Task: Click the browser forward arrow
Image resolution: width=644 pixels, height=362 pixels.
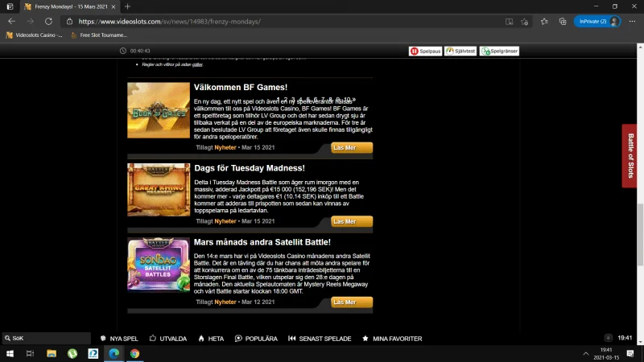Action: [x=30, y=22]
